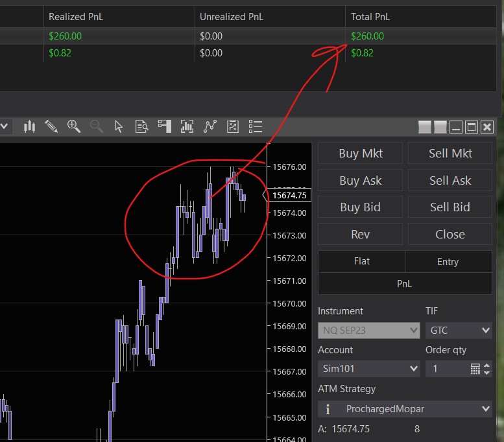Click the Buy Ask button
Image resolution: width=504 pixels, height=442 pixels.
[360, 180]
